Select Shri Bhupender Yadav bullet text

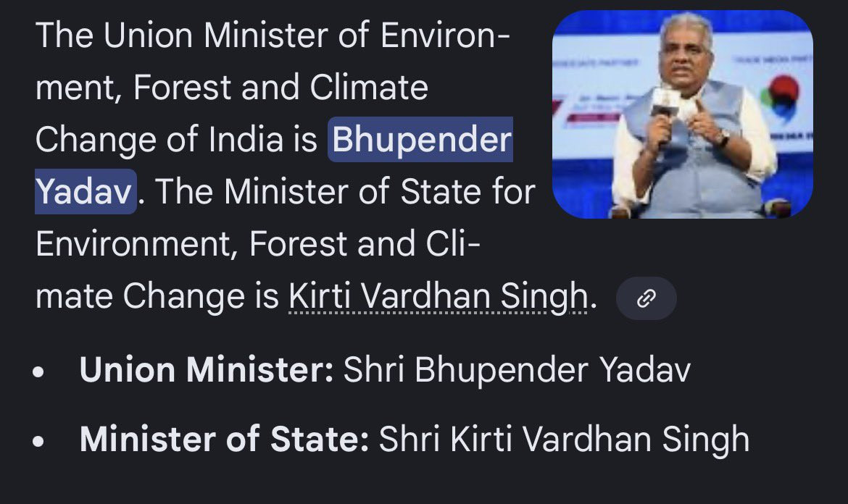[517, 371]
